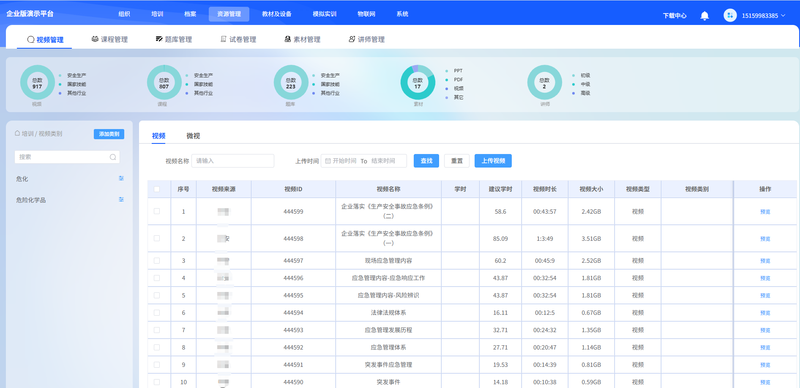Select 危化 category in tree

(22, 179)
